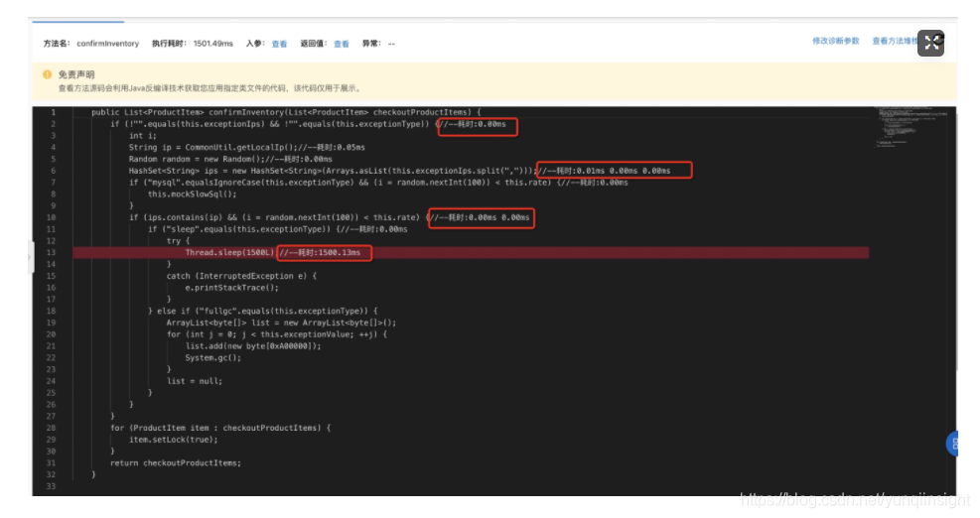The width and height of the screenshot is (980, 518).
Task: Click the System.gc() line
Action: click(x=213, y=358)
